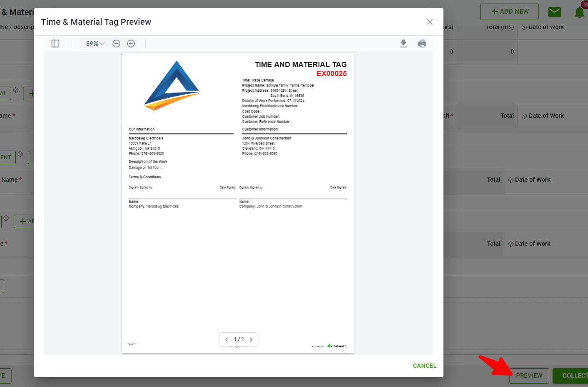
Task: Click the company logo in document
Action: (173, 86)
